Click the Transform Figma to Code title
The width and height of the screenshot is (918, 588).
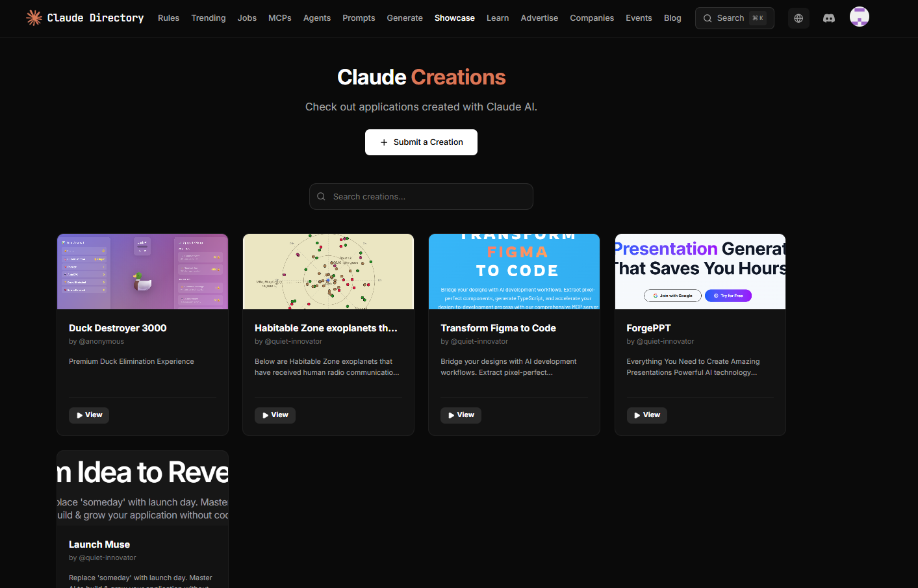pos(498,328)
